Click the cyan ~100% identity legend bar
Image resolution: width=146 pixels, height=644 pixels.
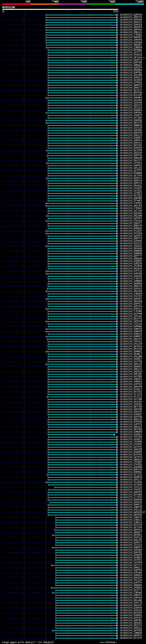coord(130,4)
